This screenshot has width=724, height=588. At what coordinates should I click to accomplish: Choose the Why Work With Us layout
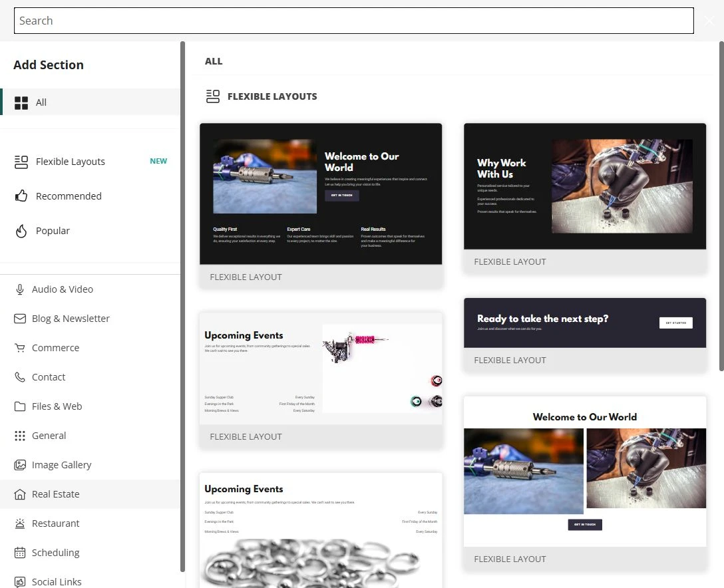click(x=585, y=198)
